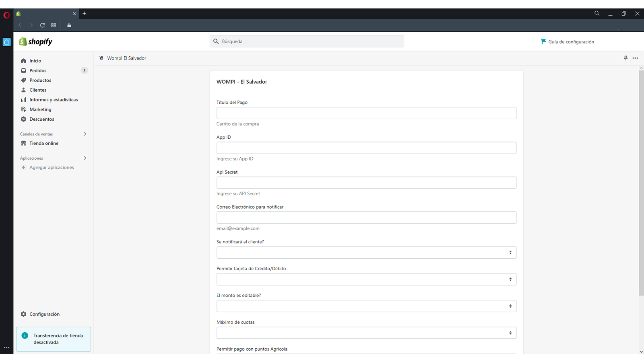Click Transferencia de tienda desactivada notice

click(54, 339)
